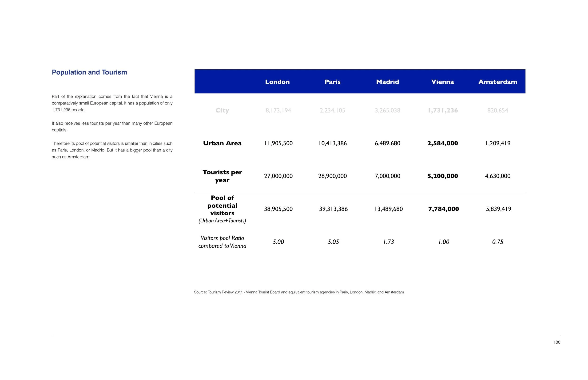Screen dimensions: 588x380
Task: Click the Vienna column header
Action: coord(442,82)
